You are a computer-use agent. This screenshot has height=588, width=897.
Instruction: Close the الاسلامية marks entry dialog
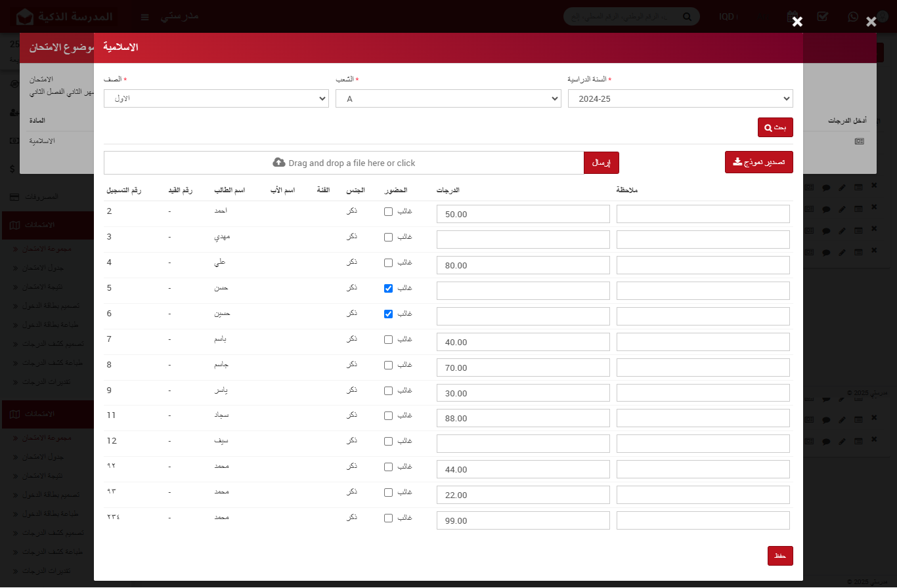(797, 22)
